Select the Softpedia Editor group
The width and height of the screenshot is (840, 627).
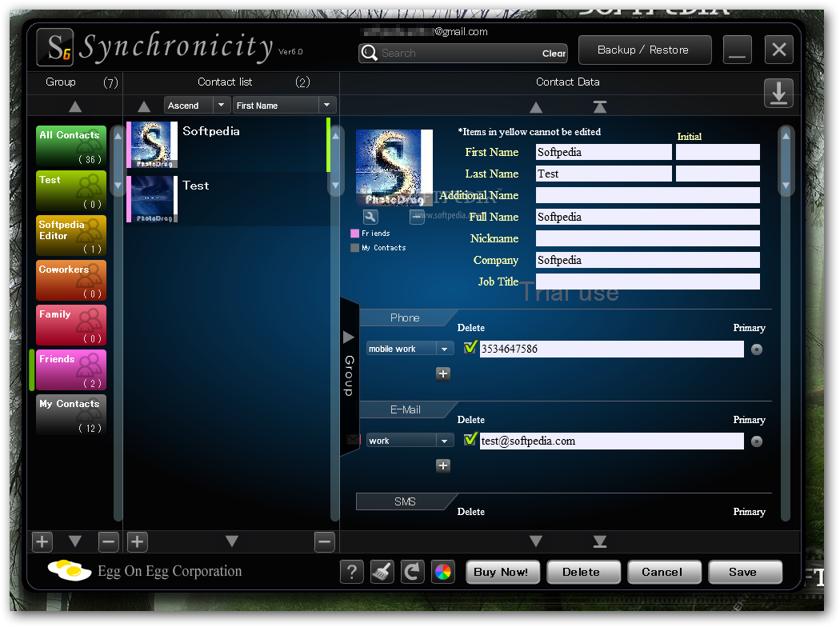(71, 236)
